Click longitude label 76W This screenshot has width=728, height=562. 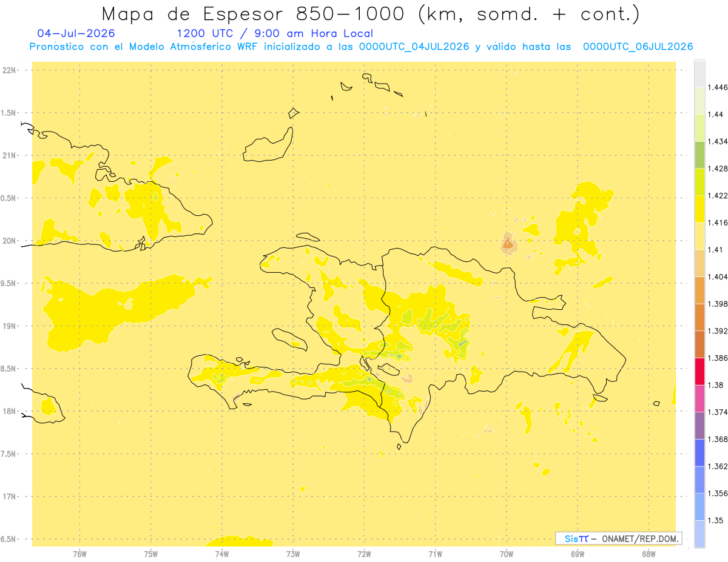[79, 554]
